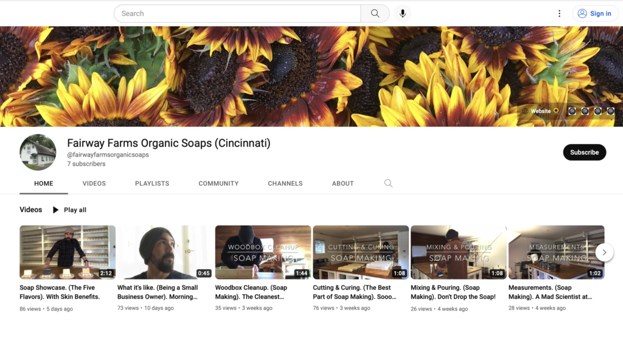Click the magnifier search button in the top bar
Viewport: 623px width, 364px height.
tap(375, 13)
